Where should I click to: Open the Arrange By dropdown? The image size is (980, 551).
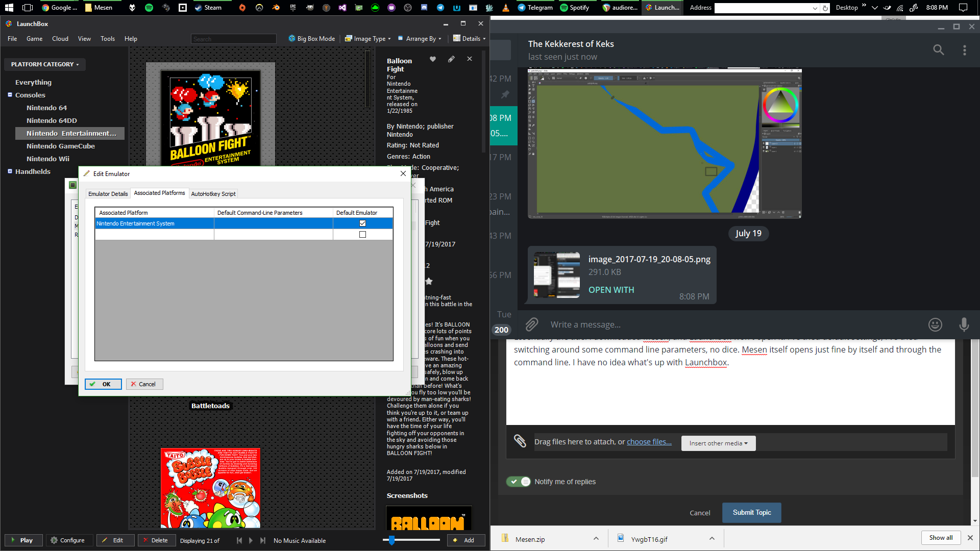(x=420, y=39)
